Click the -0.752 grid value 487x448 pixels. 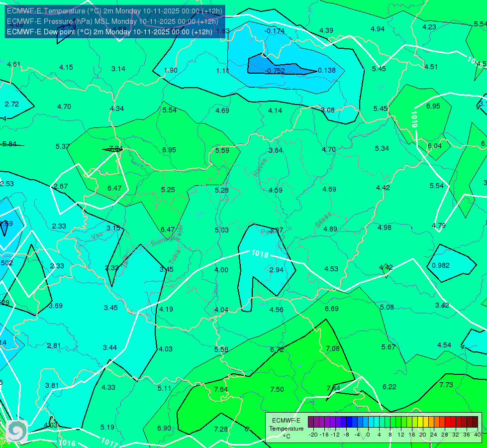click(x=275, y=71)
